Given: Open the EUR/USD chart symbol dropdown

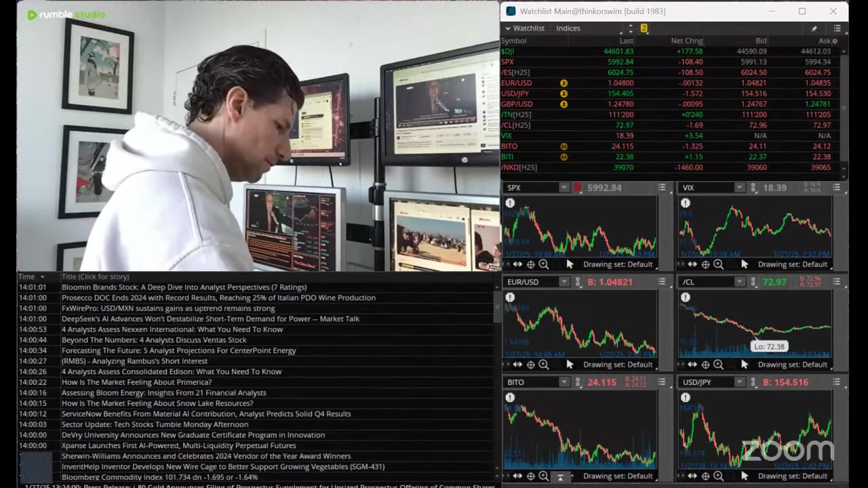Looking at the screenshot, I should 564,282.
